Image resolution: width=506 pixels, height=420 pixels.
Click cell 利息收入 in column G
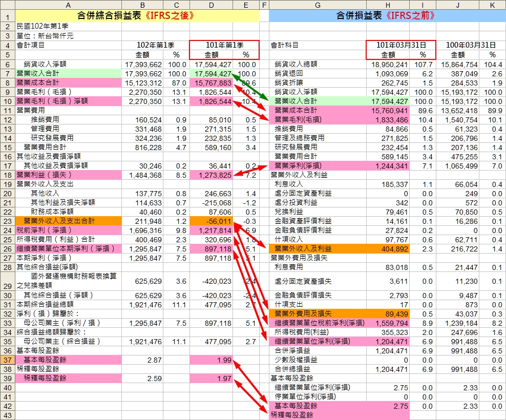318,184
